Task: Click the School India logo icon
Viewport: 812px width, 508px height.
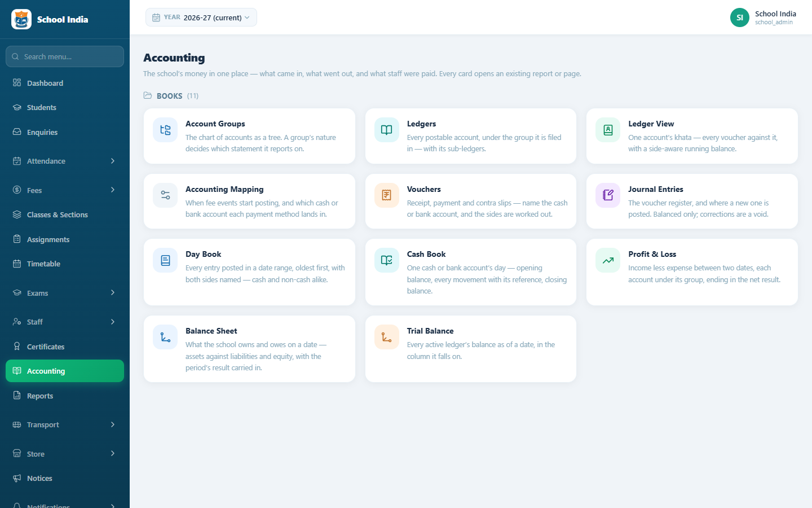Action: pyautogui.click(x=21, y=19)
